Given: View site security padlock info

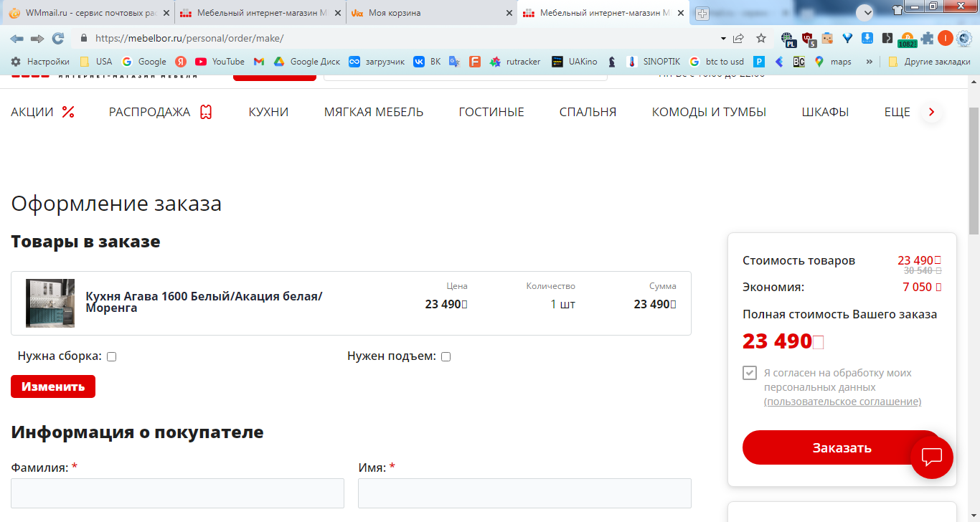Looking at the screenshot, I should (84, 38).
